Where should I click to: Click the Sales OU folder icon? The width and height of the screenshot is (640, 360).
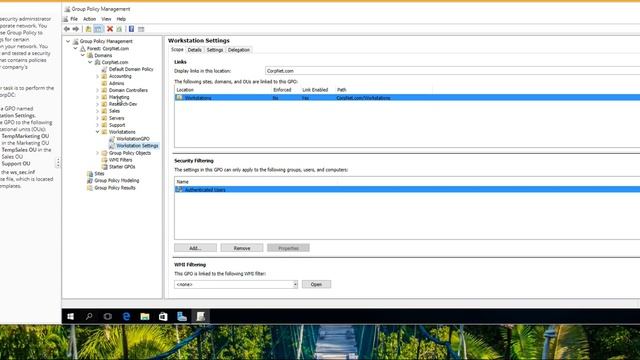click(x=104, y=111)
